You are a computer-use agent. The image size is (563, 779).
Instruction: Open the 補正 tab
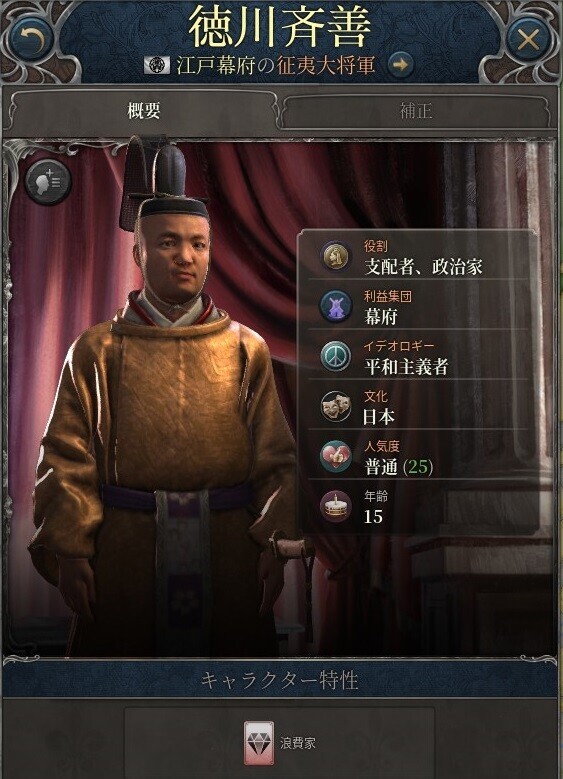(x=416, y=110)
